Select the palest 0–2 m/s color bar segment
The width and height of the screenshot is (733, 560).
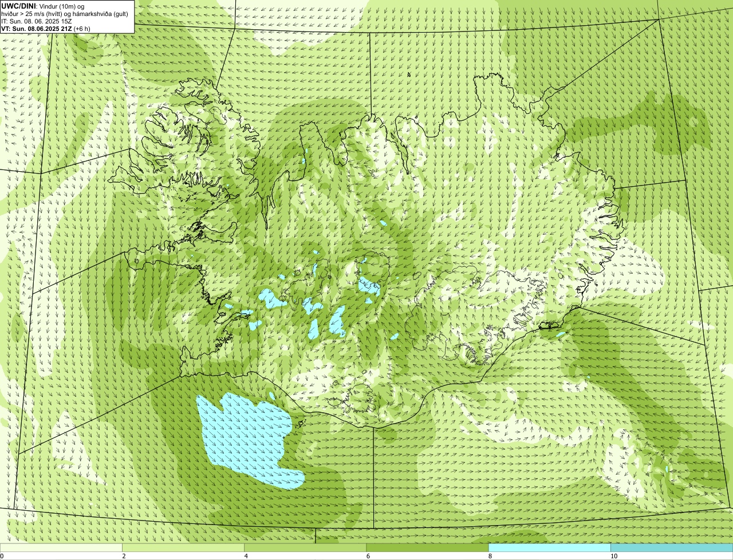coord(61,547)
